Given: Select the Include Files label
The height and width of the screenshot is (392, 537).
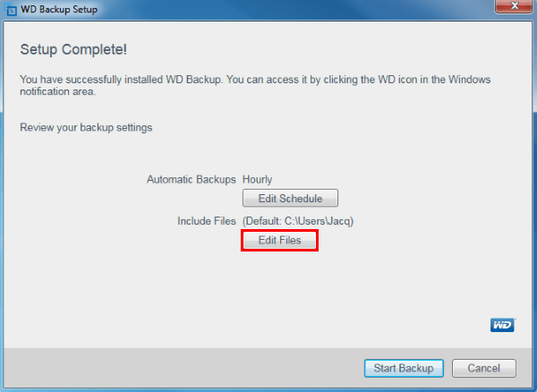Looking at the screenshot, I should tap(206, 221).
